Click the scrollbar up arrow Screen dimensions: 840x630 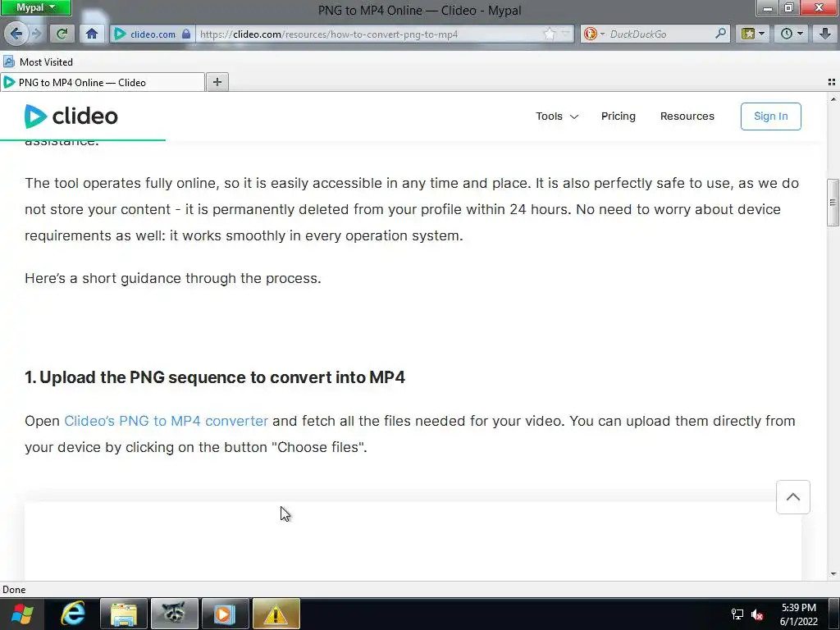833,98
